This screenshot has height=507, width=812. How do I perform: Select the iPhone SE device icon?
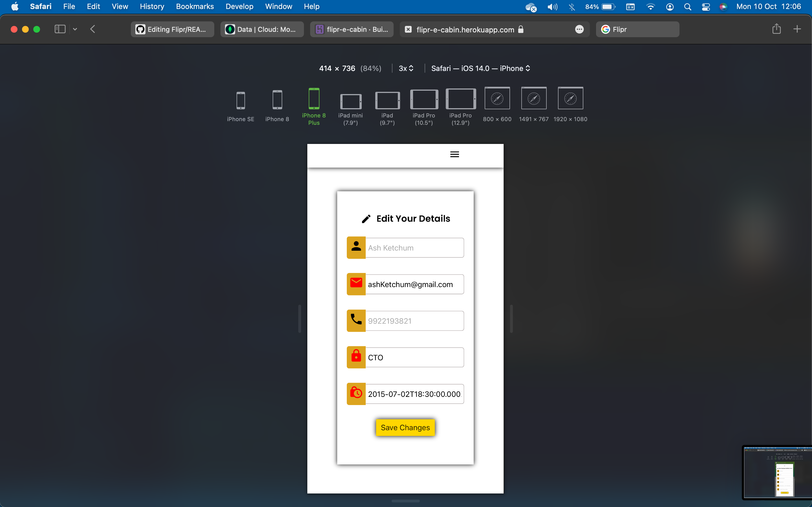pyautogui.click(x=240, y=101)
